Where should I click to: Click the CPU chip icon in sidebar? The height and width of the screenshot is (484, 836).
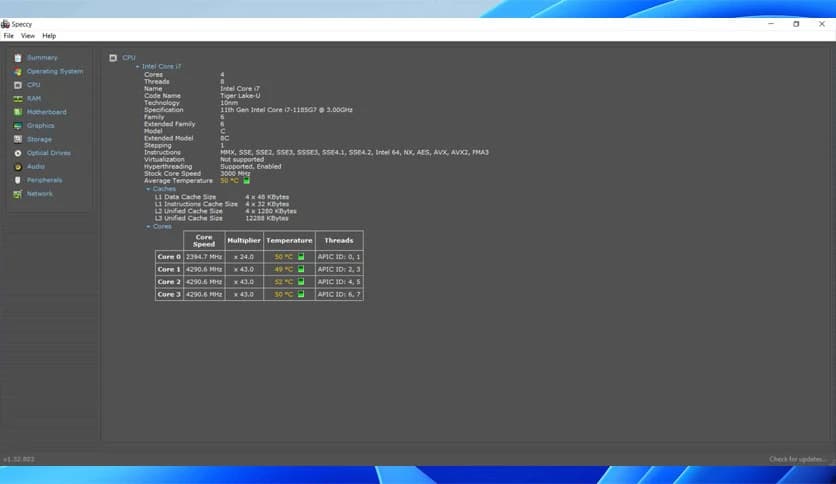[x=18, y=85]
